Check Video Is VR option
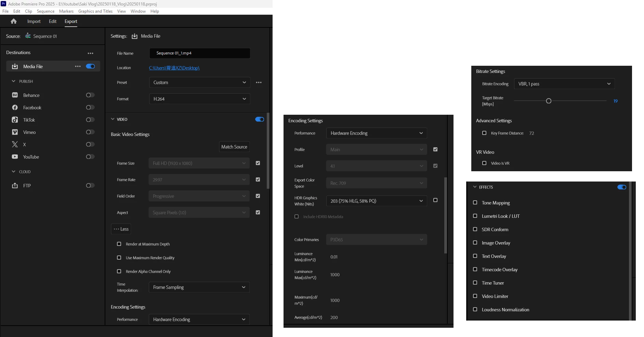Screen dimensions: 644x337 point(484,163)
